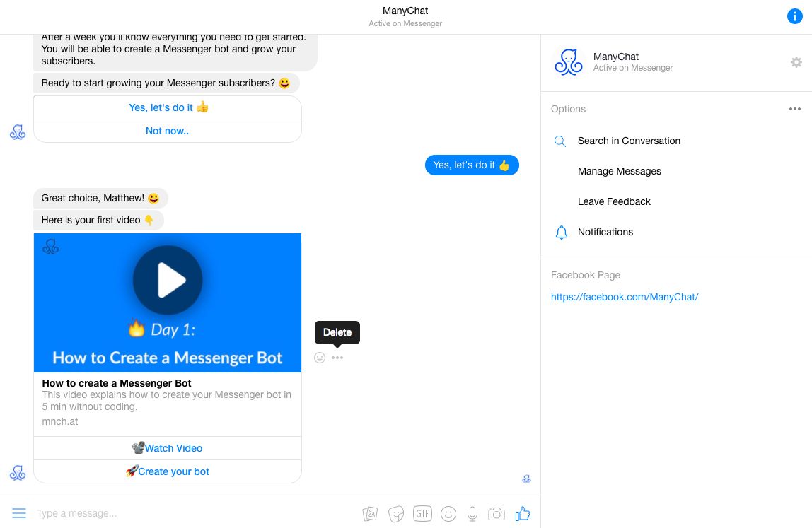Click the Create your bot button

click(x=168, y=471)
